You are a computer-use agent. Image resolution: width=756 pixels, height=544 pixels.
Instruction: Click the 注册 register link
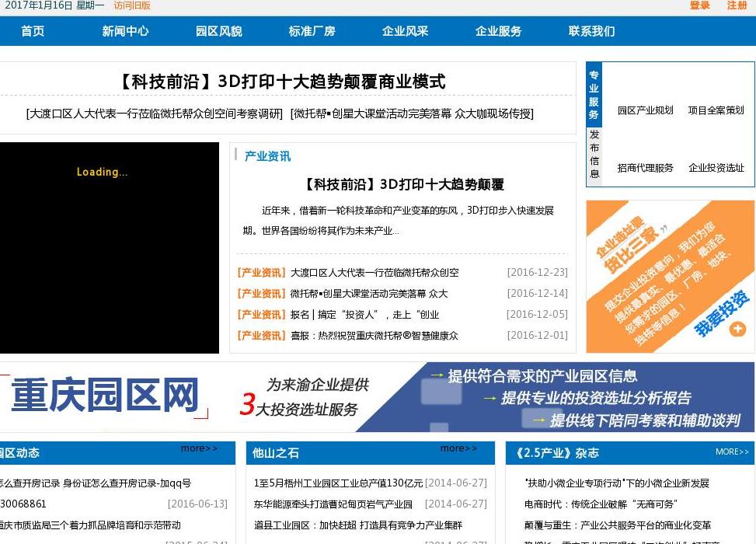[x=737, y=5]
